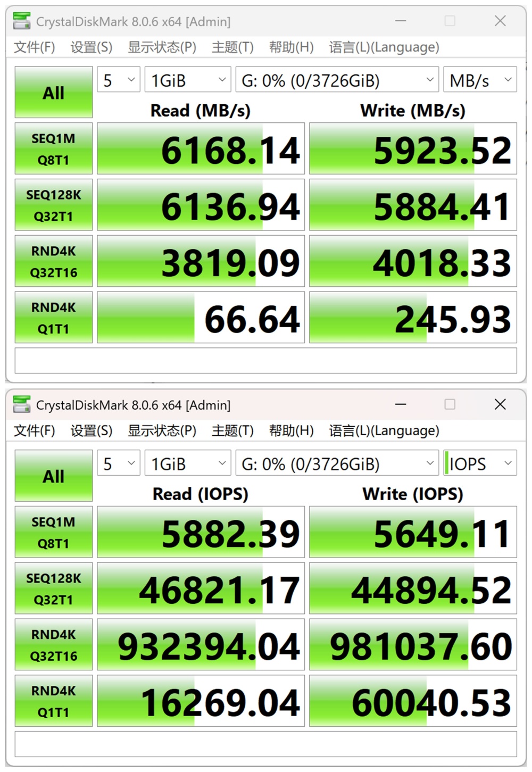The height and width of the screenshot is (772, 532).
Task: Open 文件(F) menu in top window
Action: [x=35, y=47]
